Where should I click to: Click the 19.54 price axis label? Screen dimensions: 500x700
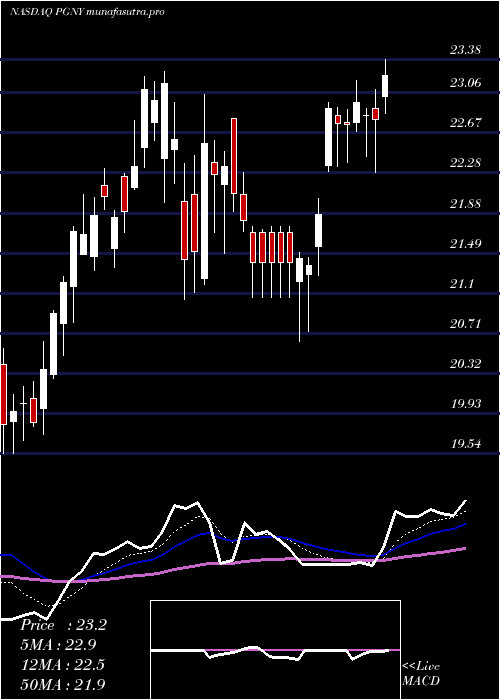(466, 444)
